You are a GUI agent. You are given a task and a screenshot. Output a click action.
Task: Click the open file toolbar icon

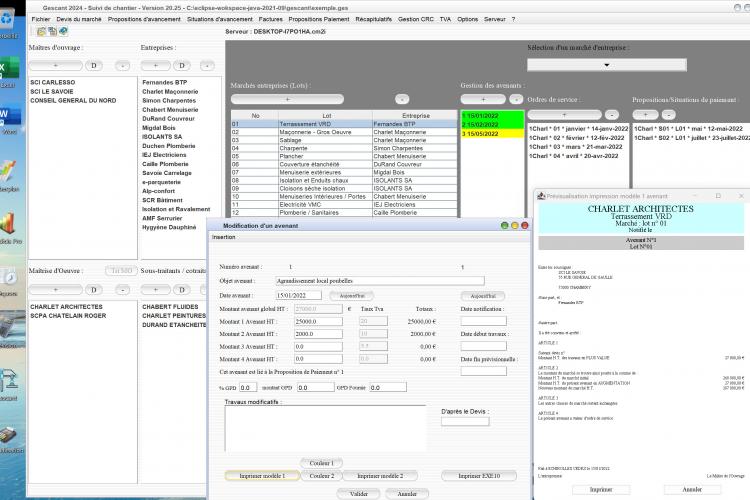[x=42, y=32]
